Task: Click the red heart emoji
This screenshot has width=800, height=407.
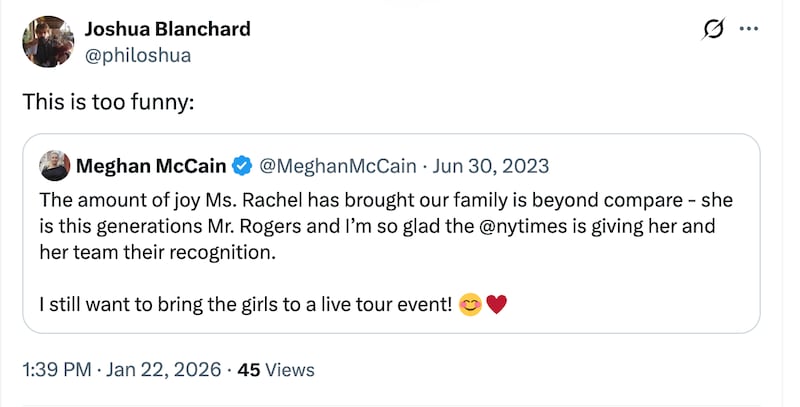Action: tap(496, 305)
